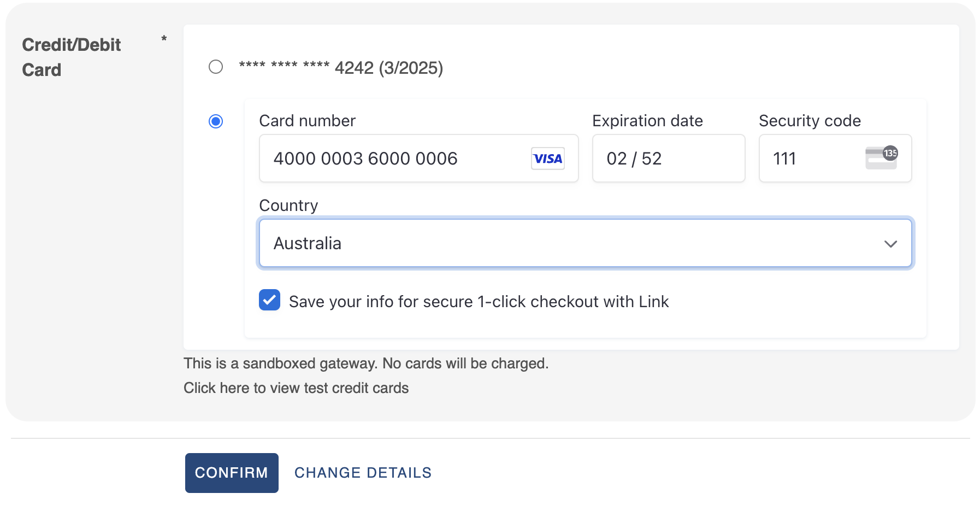Click the Expiration date label

coord(647,121)
